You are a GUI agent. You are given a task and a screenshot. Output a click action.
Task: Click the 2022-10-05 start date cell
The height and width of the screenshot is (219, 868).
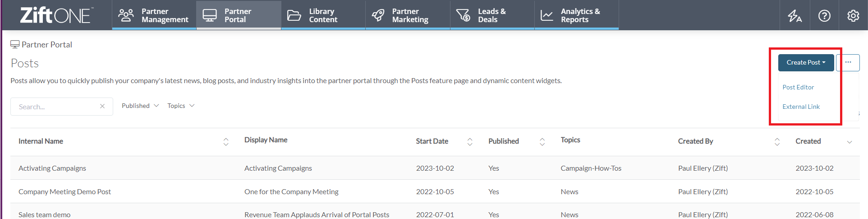[x=435, y=191]
